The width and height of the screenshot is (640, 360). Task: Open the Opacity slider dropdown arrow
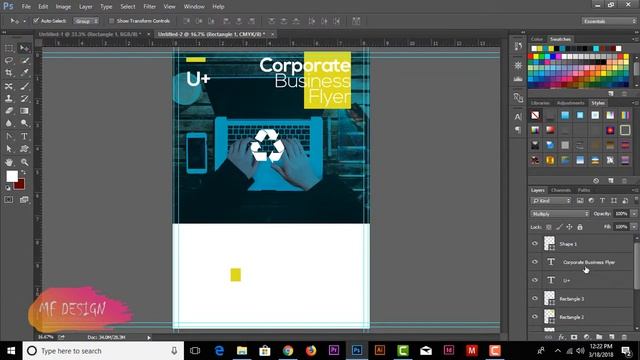point(634,213)
